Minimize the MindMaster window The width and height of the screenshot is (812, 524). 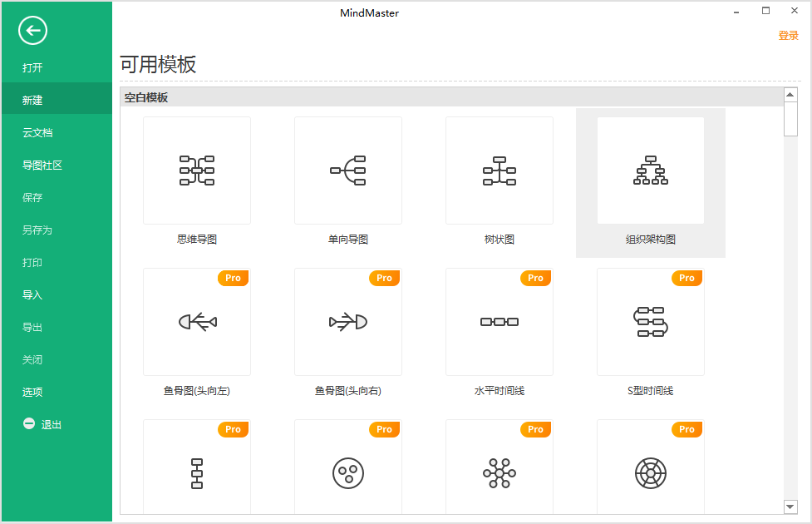point(736,12)
